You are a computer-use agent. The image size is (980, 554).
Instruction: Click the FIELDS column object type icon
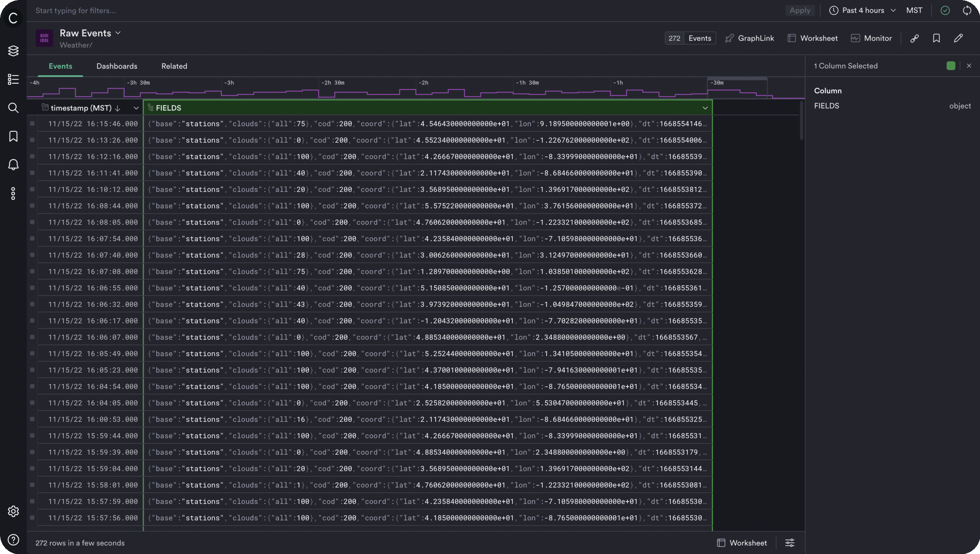pyautogui.click(x=151, y=107)
